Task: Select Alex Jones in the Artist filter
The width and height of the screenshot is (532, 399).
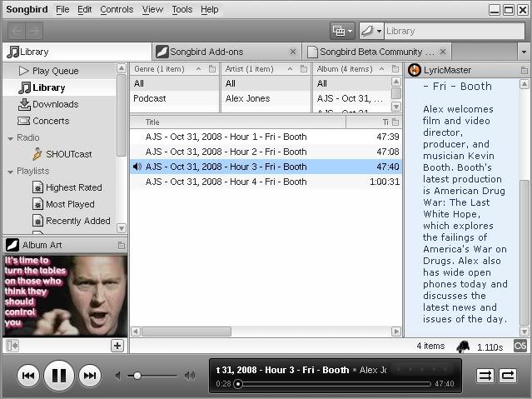Action: (266, 98)
